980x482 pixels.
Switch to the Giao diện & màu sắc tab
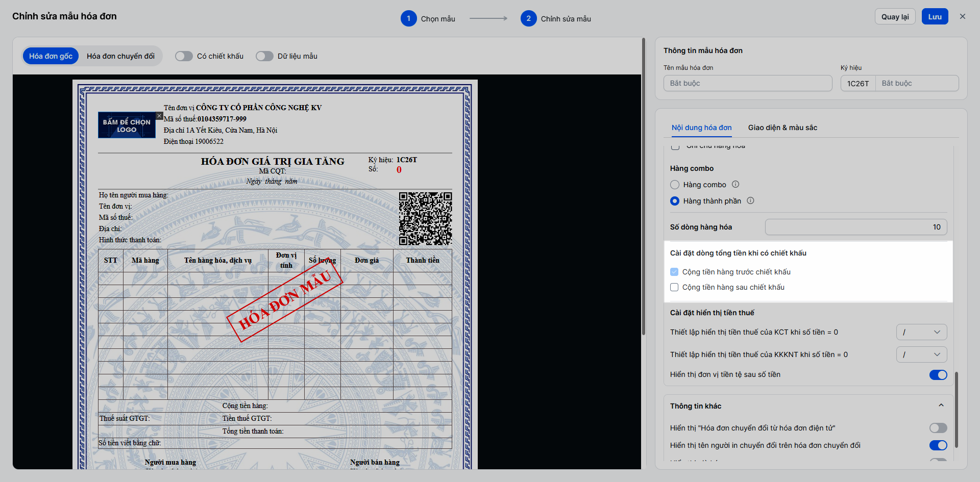pyautogui.click(x=782, y=128)
